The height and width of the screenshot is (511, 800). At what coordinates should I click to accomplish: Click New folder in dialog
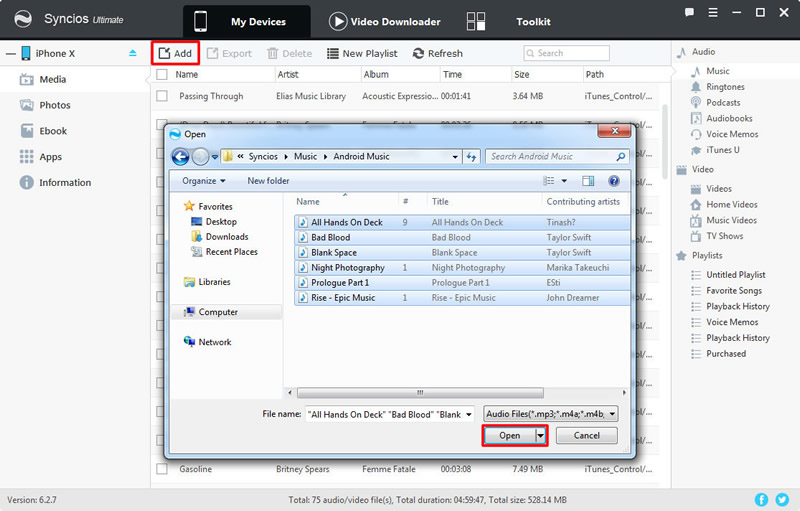268,181
